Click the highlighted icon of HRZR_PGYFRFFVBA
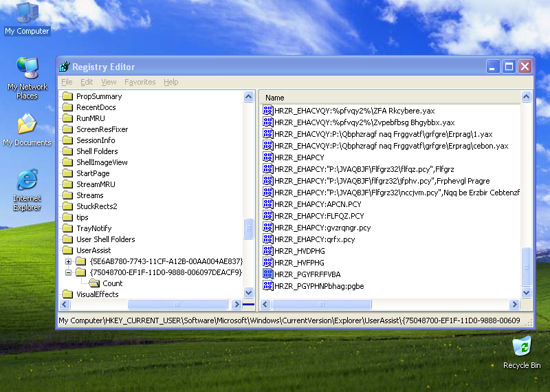Viewport: 550px width, 392px height. [268, 274]
